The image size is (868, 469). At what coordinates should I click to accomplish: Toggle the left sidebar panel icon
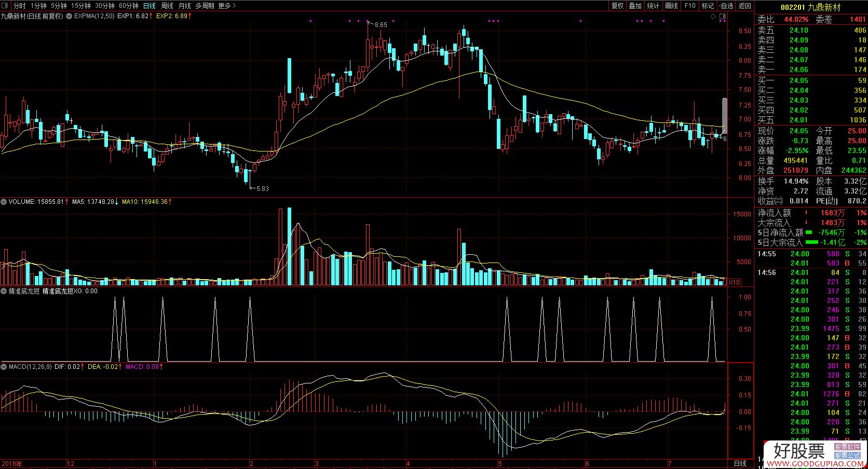click(6, 6)
